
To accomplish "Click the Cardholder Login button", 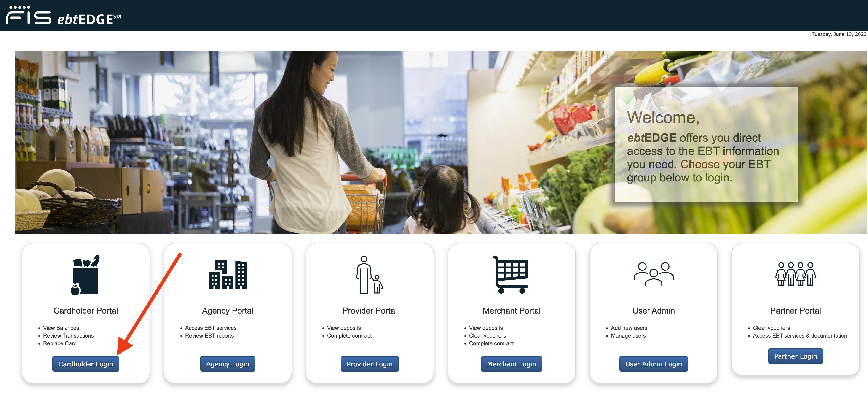I will point(86,364).
